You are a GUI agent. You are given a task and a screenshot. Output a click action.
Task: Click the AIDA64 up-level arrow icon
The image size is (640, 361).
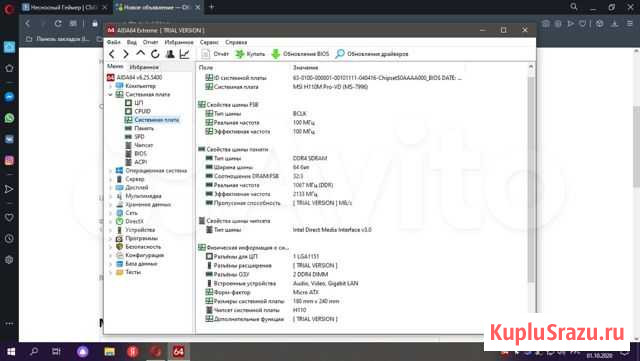[x=140, y=53]
